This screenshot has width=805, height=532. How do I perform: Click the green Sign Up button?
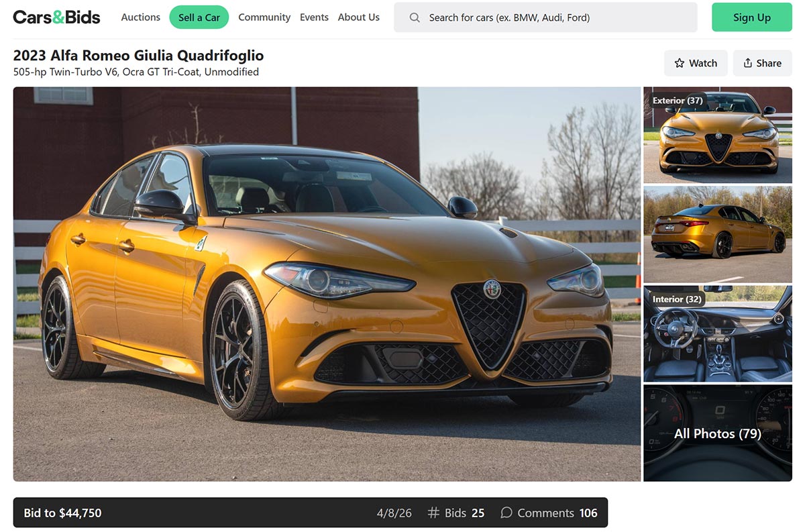[x=751, y=17]
